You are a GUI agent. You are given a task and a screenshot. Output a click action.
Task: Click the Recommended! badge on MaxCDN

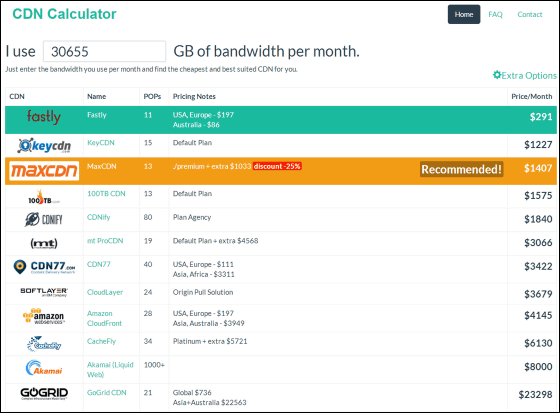tap(461, 169)
